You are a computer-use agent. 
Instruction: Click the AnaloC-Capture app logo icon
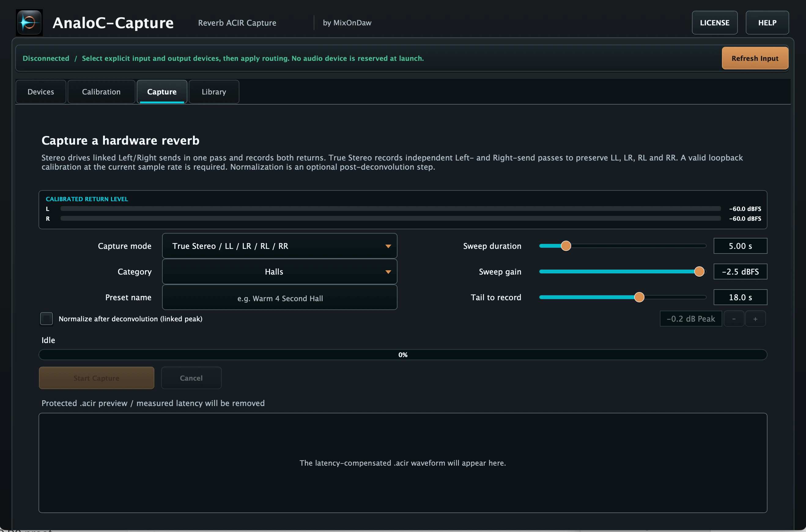[29, 22]
